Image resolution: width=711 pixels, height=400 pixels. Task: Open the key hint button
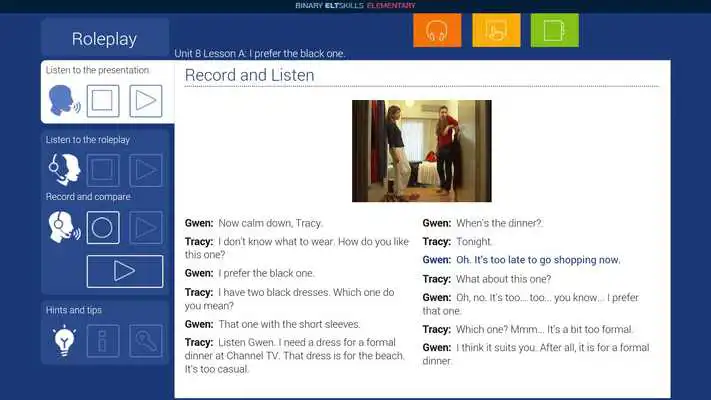coord(146,341)
